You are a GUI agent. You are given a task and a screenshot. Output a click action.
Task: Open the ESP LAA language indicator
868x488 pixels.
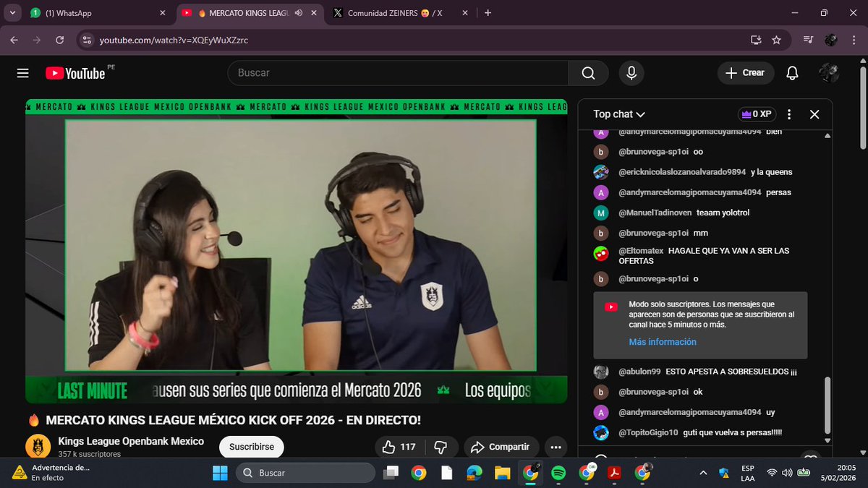tap(748, 473)
